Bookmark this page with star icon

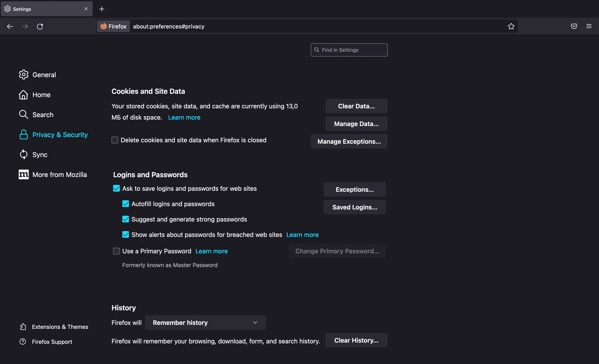(x=511, y=26)
